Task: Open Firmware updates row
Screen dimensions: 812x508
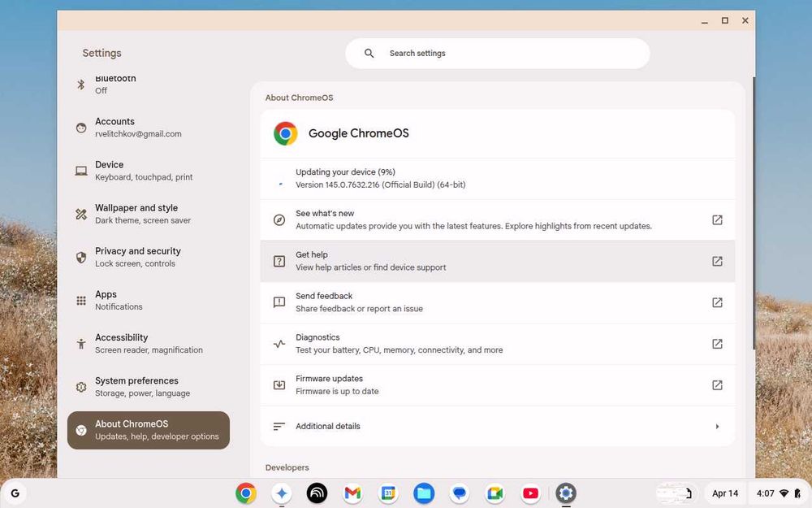Action: click(498, 385)
